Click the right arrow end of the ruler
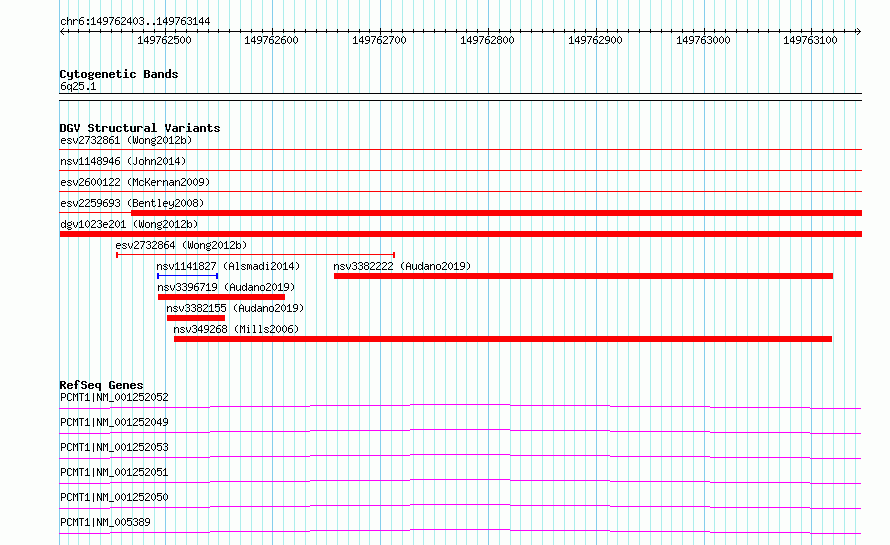The width and height of the screenshot is (890, 545). pyautogui.click(x=858, y=31)
